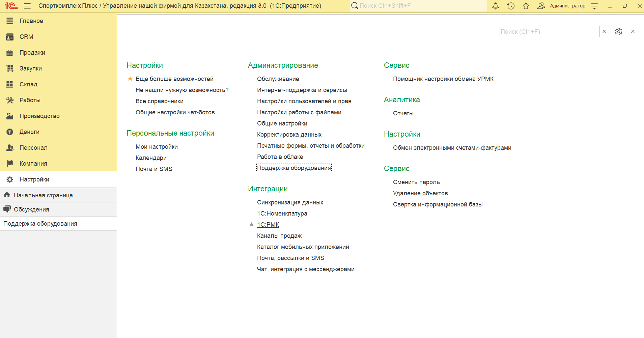This screenshot has height=338, width=644.
Task: Click the CRM section icon
Action: [10, 37]
